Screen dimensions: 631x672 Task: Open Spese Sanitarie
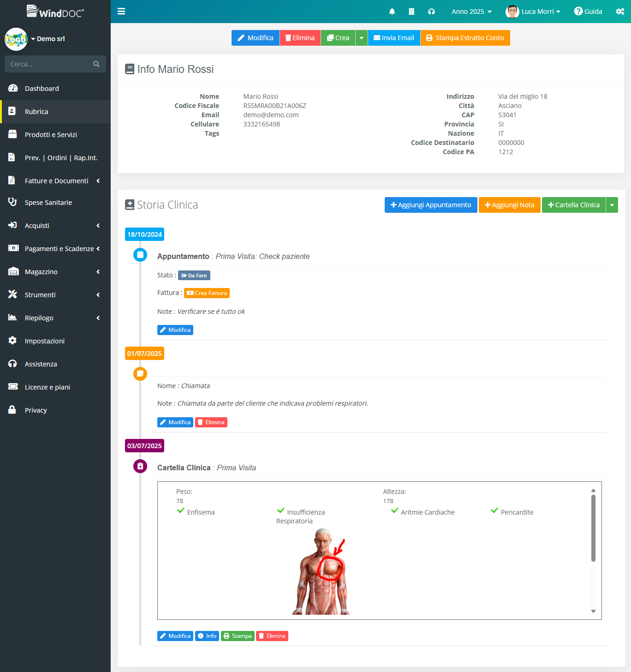click(x=55, y=203)
